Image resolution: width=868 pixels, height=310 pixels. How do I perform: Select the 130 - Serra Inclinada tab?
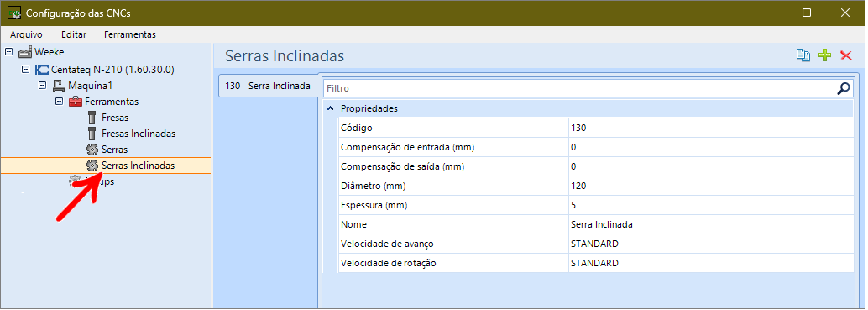(x=268, y=86)
